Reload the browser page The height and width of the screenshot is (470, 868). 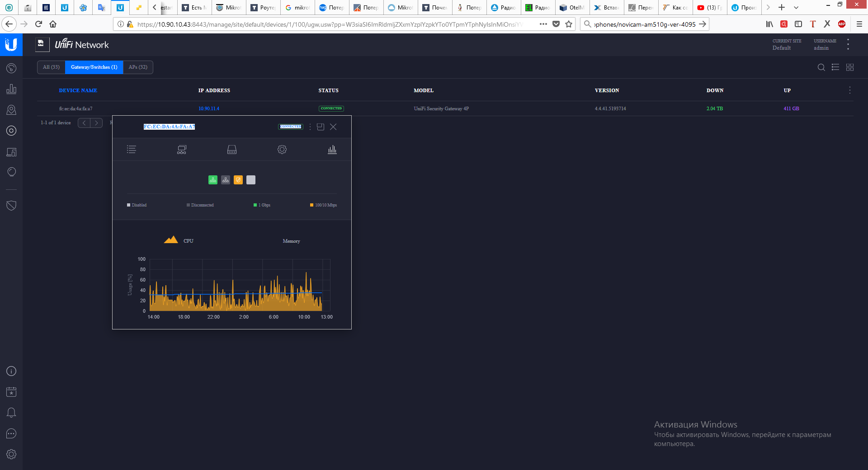point(39,24)
